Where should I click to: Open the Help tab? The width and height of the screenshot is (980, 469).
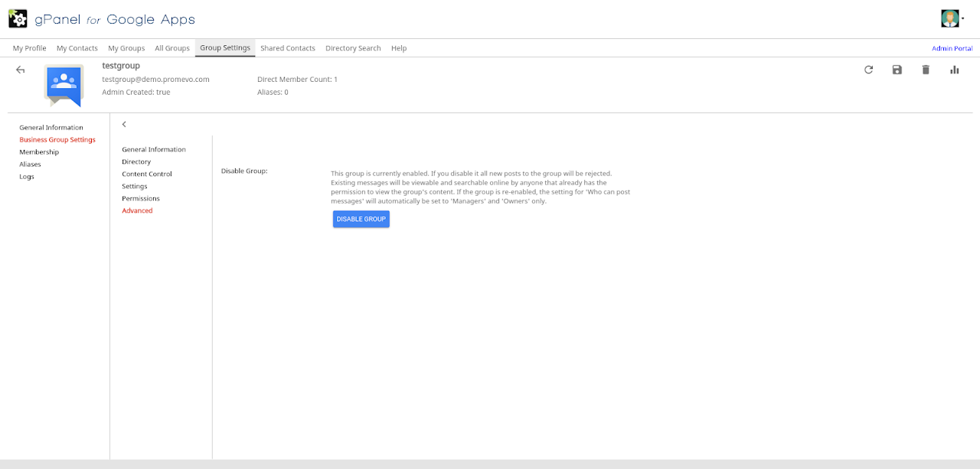pyautogui.click(x=398, y=48)
